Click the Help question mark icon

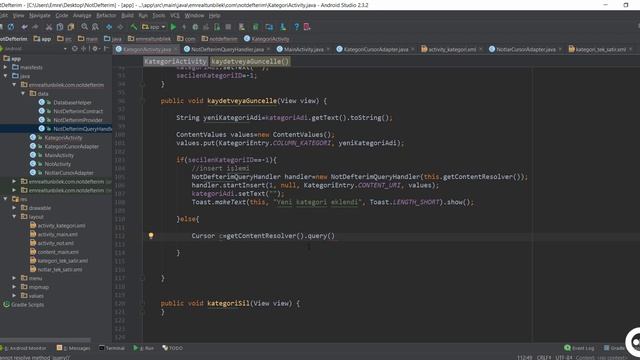pyautogui.click(x=296, y=27)
